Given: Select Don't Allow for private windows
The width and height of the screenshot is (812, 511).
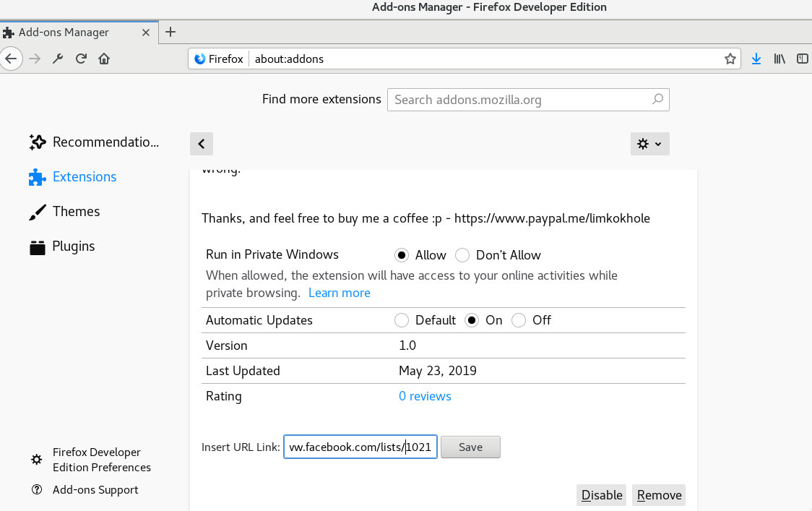Looking at the screenshot, I should [462, 254].
